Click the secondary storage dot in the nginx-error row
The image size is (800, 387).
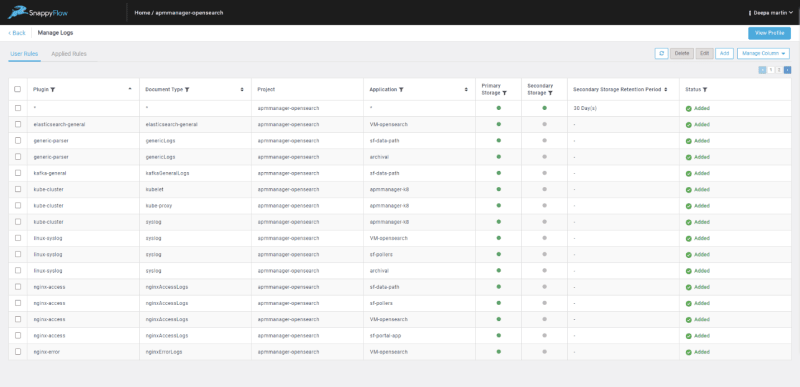(544, 352)
